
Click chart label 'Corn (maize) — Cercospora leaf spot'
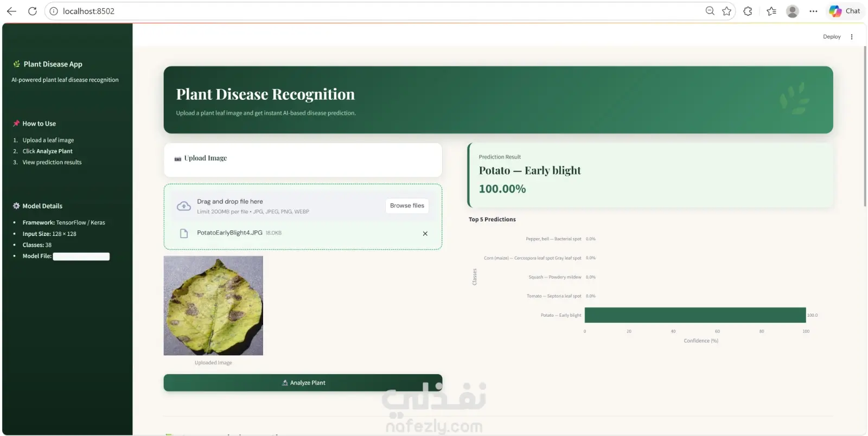click(x=533, y=258)
